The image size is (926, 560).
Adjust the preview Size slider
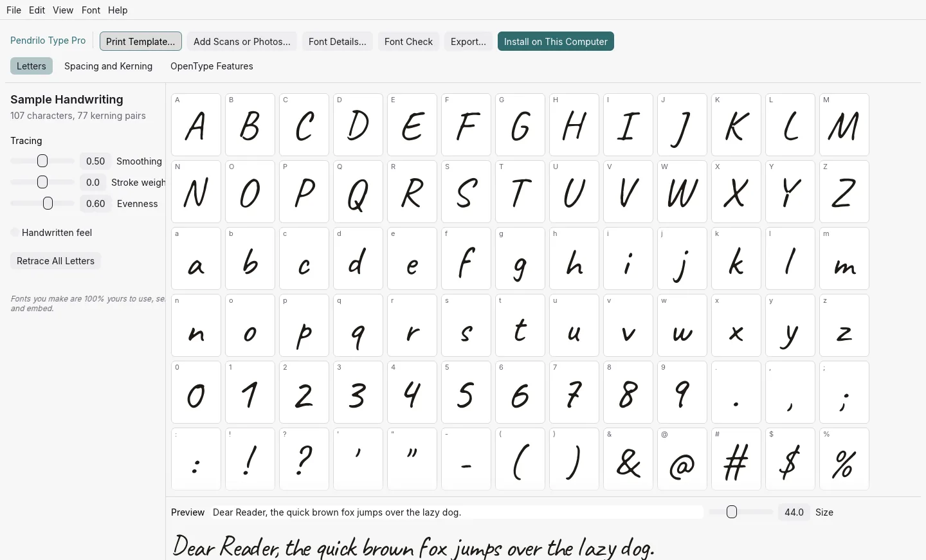[x=741, y=512]
